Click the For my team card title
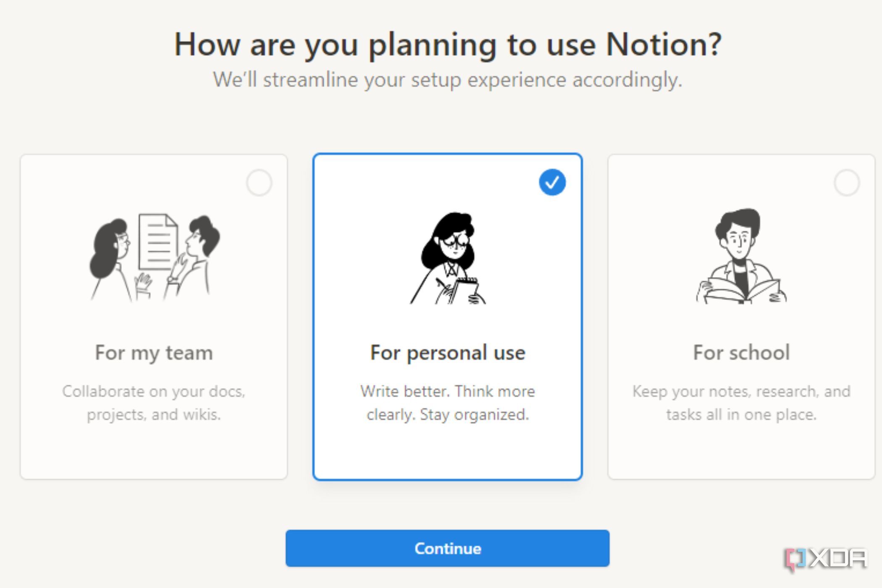This screenshot has height=588, width=882. click(154, 353)
